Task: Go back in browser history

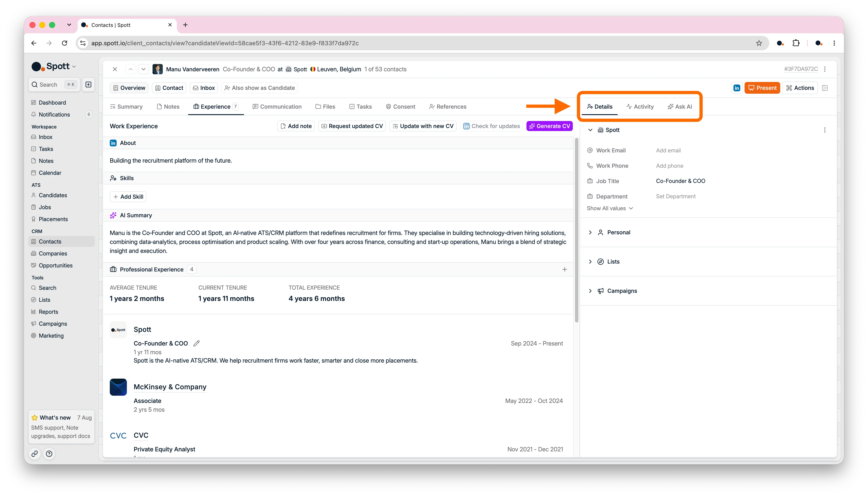Action: pos(34,43)
